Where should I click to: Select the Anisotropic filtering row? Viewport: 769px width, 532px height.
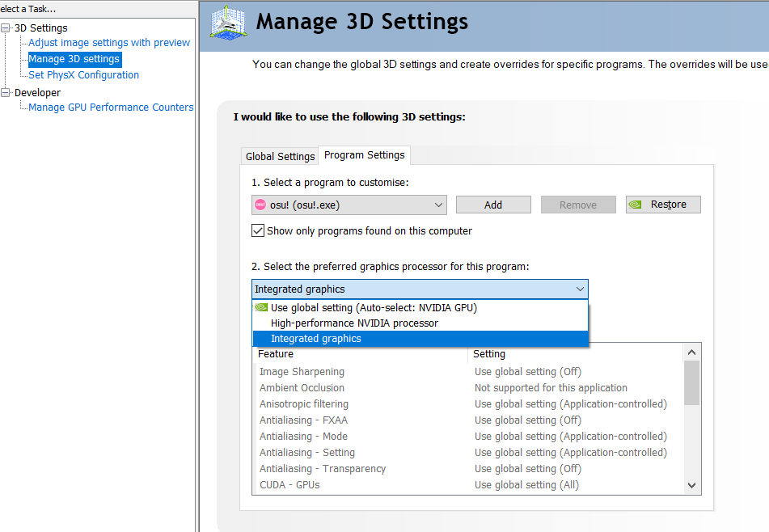[x=468, y=404]
